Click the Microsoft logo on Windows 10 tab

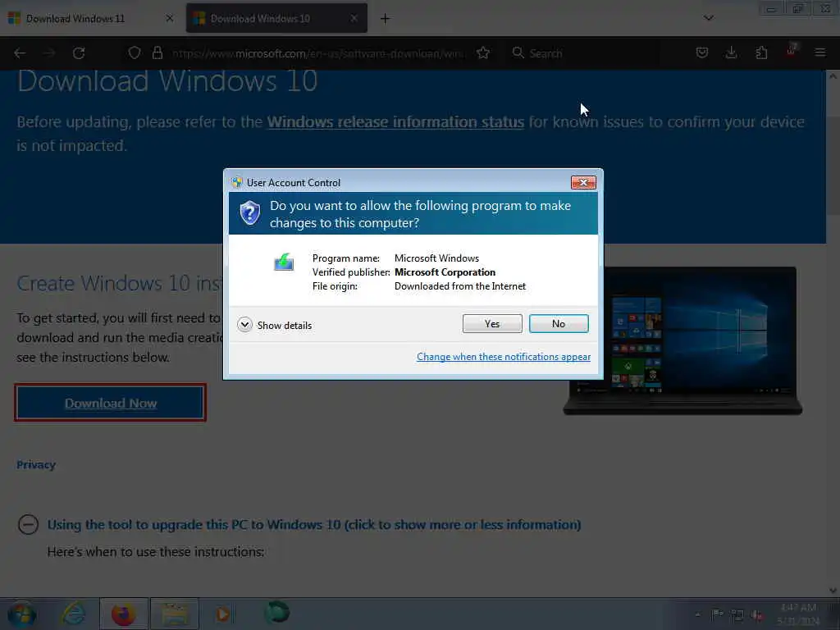tap(199, 18)
